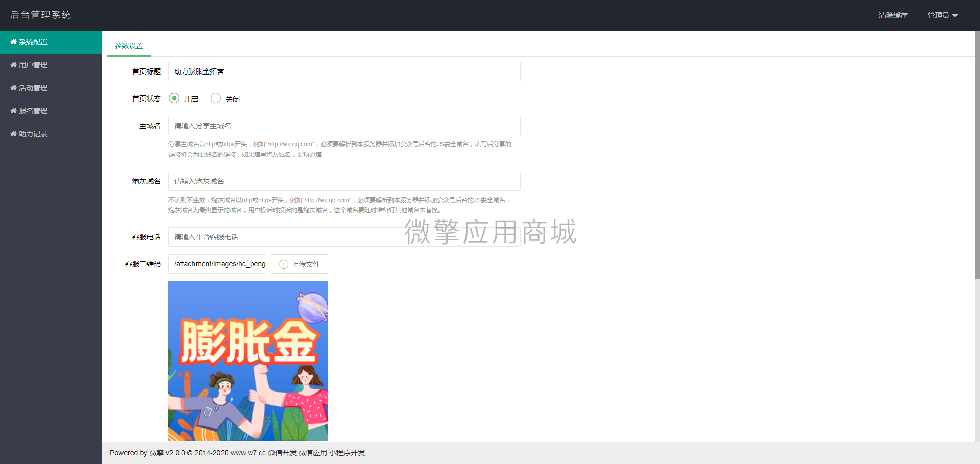Image resolution: width=980 pixels, height=464 pixels.
Task: Click the 报名管理 sidebar icon
Action: [14, 111]
